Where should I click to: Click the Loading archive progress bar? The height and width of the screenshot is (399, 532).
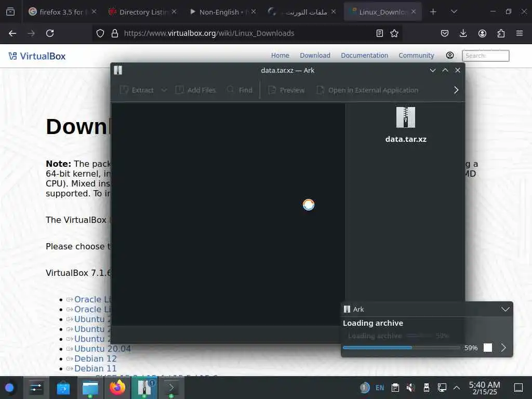[402, 348]
